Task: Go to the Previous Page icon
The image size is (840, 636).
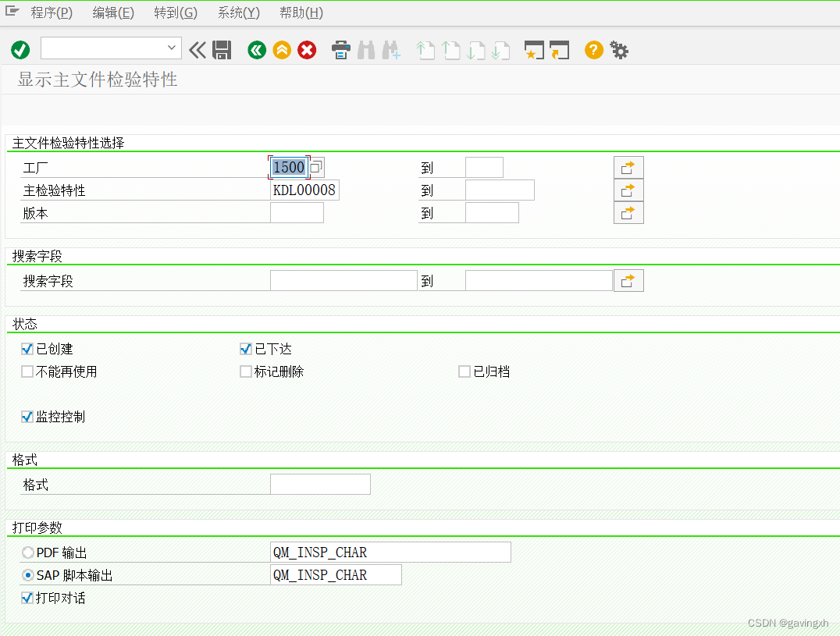Action: coord(450,50)
